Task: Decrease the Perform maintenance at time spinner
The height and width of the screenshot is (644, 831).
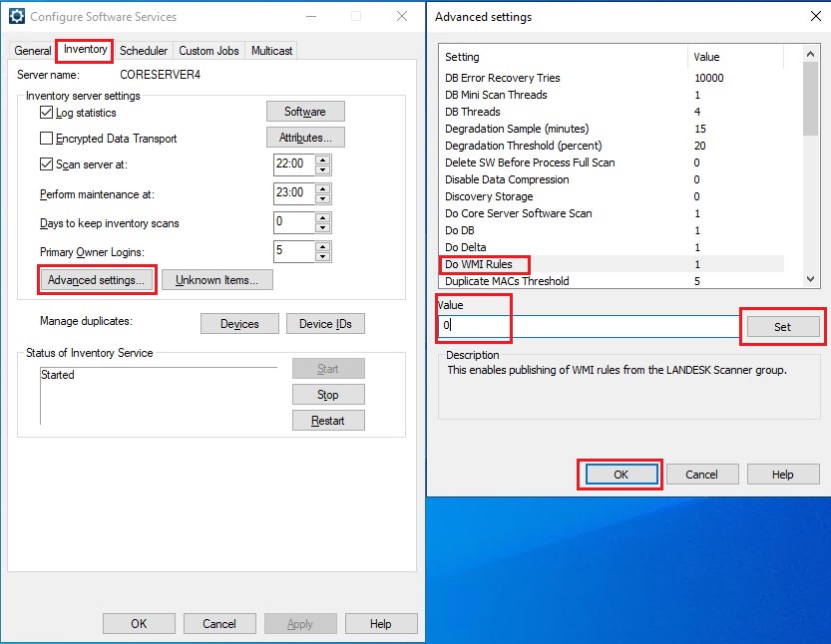Action: (x=322, y=199)
